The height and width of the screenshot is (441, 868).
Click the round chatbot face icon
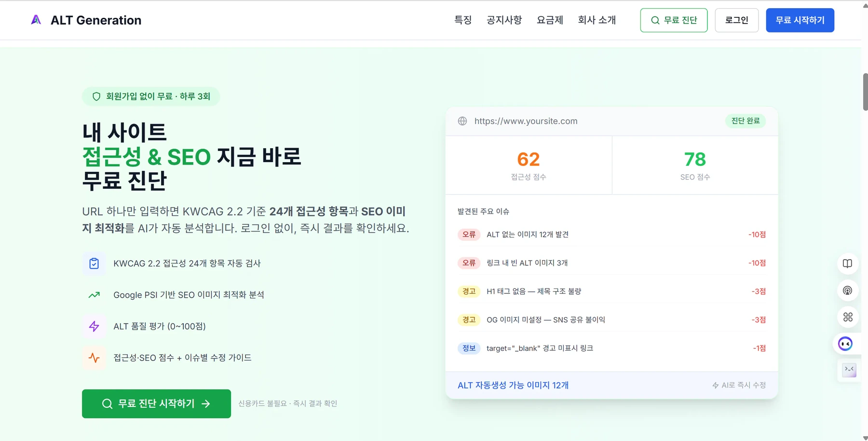tap(845, 344)
